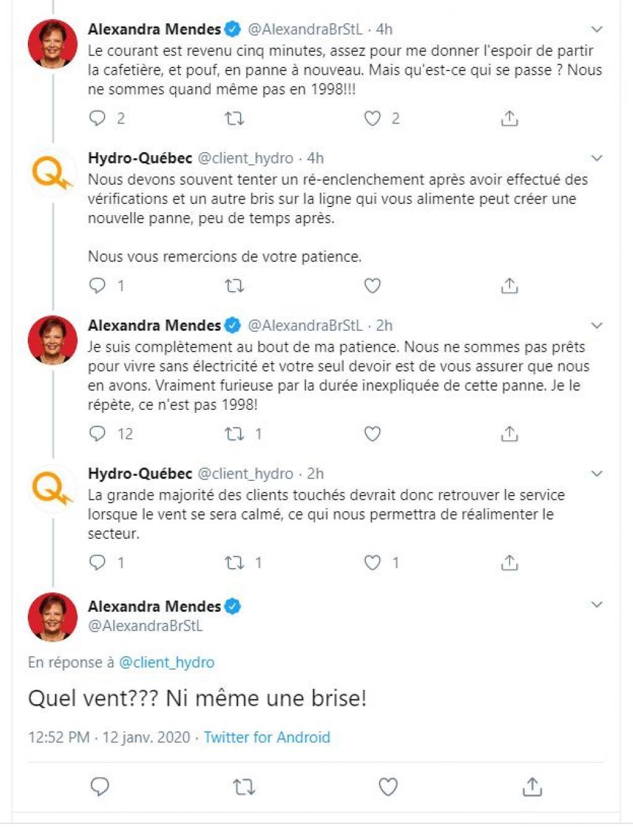The height and width of the screenshot is (840, 633).
Task: Retweet the 'au bout de ma patience' tweet
Action: (234, 434)
